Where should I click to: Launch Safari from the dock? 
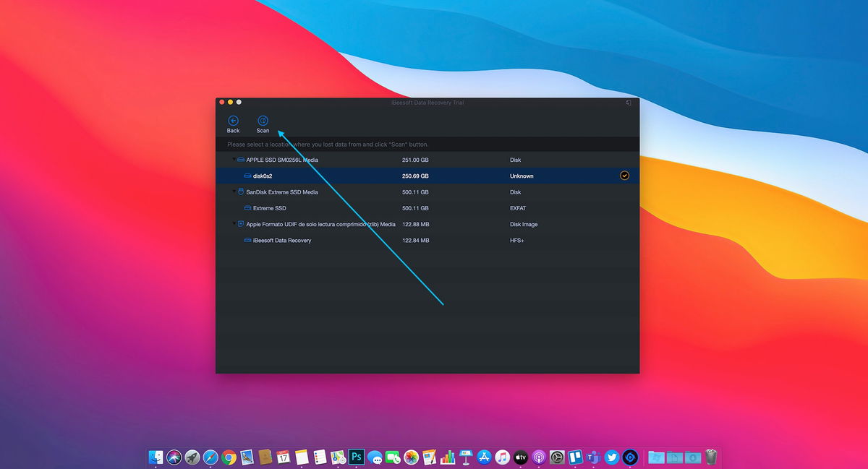pyautogui.click(x=210, y=457)
